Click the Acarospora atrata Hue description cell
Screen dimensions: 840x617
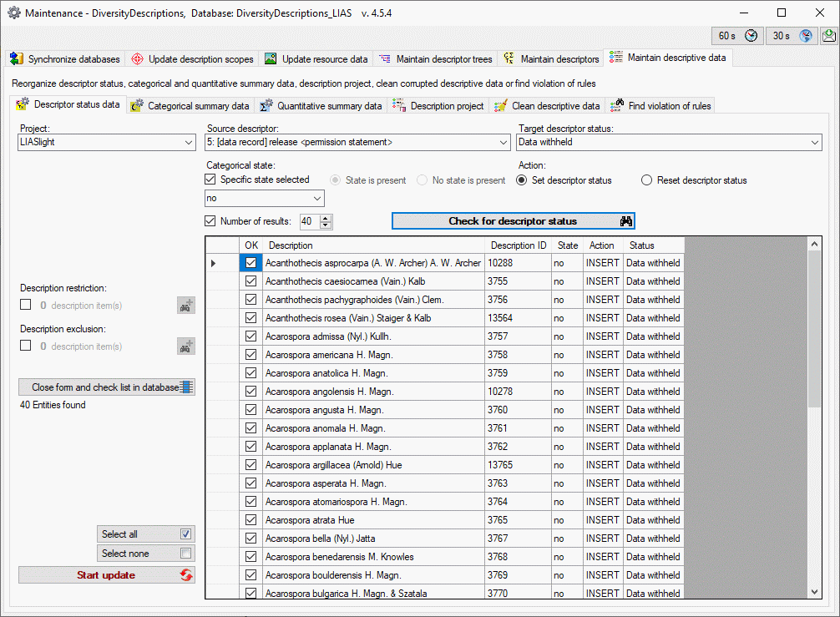coord(373,520)
